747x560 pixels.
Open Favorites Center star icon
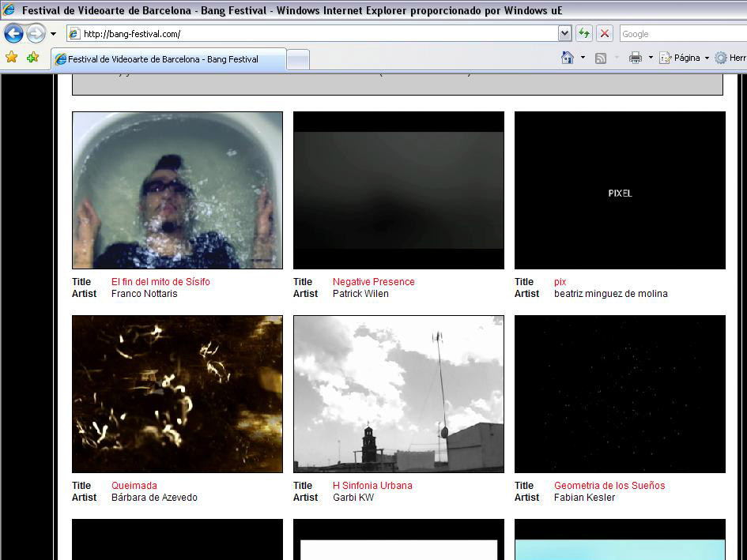tap(11, 58)
